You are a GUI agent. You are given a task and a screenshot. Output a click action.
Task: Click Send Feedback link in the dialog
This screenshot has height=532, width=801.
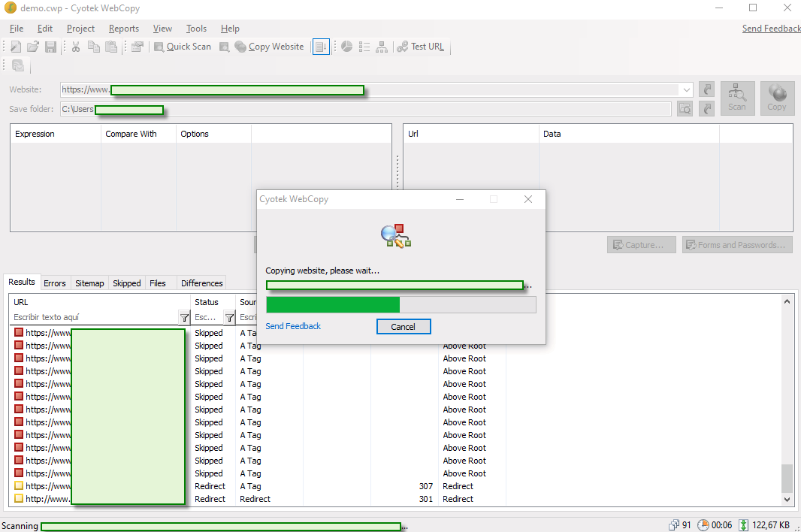pyautogui.click(x=293, y=326)
